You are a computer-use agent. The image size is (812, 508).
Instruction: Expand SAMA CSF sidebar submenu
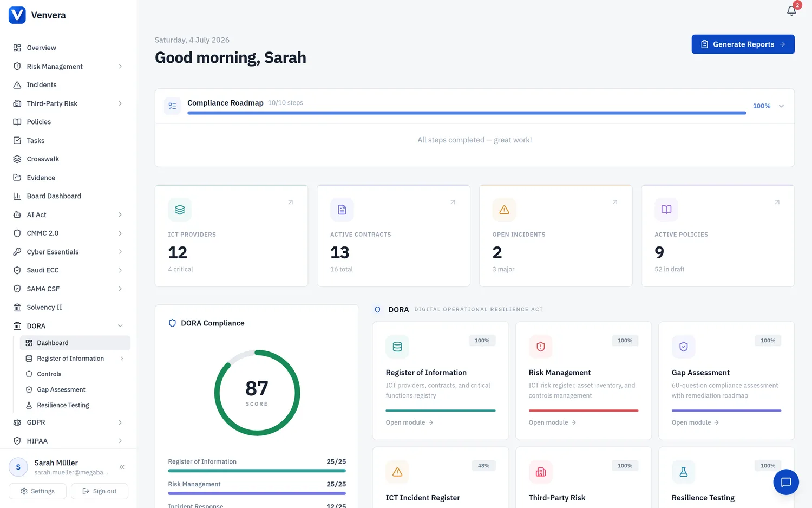[x=120, y=289]
